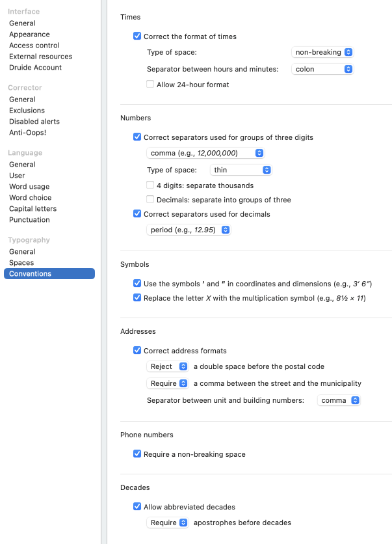The width and height of the screenshot is (392, 544).
Task: Open hours and minutes separator colon dropdown
Action: click(x=322, y=69)
